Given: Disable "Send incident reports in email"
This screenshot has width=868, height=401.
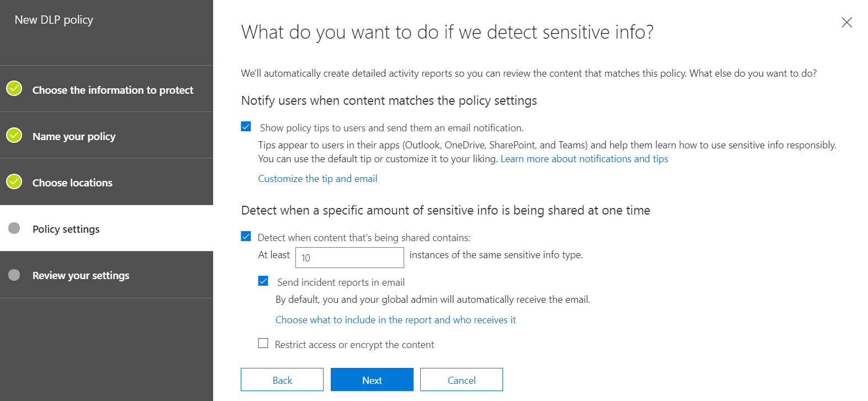Looking at the screenshot, I should tap(263, 281).
